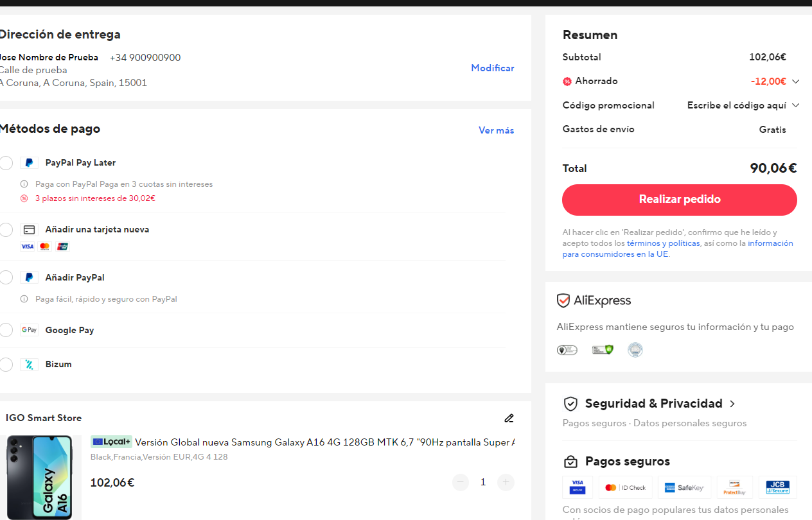The image size is (812, 520).
Task: Click the phone number +34 900900900
Action: 145,58
